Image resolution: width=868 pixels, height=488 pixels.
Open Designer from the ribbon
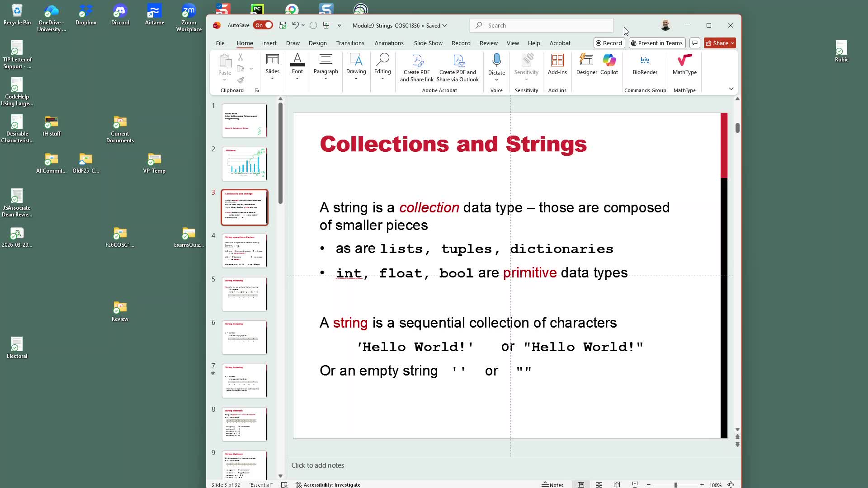586,60
